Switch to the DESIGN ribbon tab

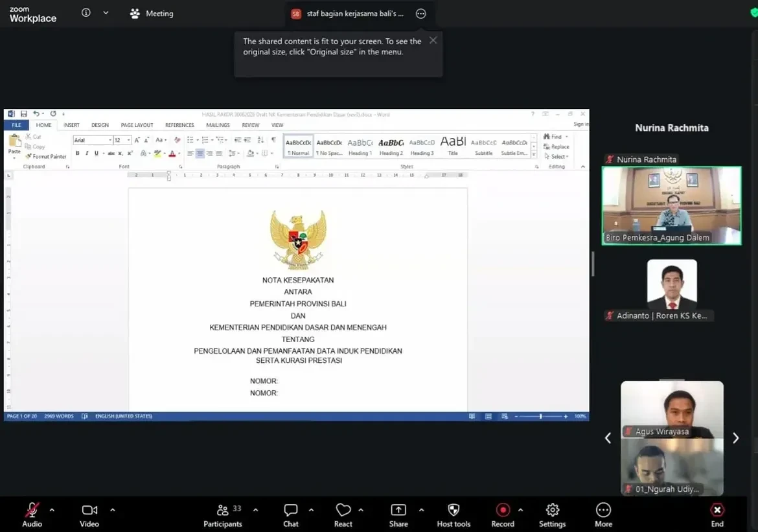click(100, 125)
